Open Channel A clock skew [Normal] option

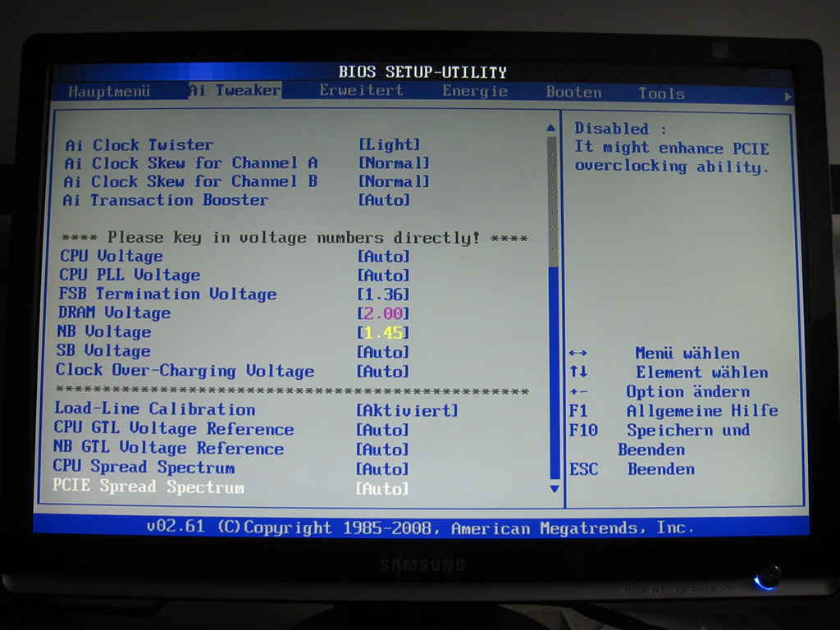(x=394, y=163)
